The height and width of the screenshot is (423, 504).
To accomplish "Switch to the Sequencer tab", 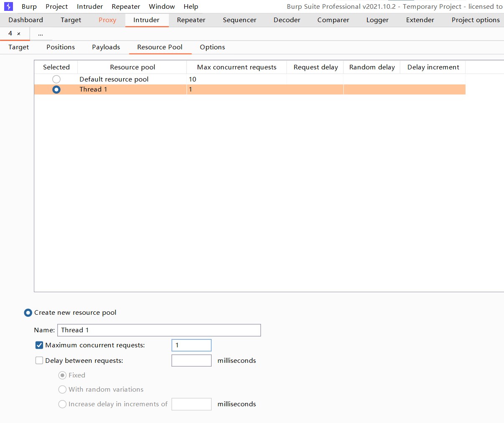I will click(x=240, y=20).
